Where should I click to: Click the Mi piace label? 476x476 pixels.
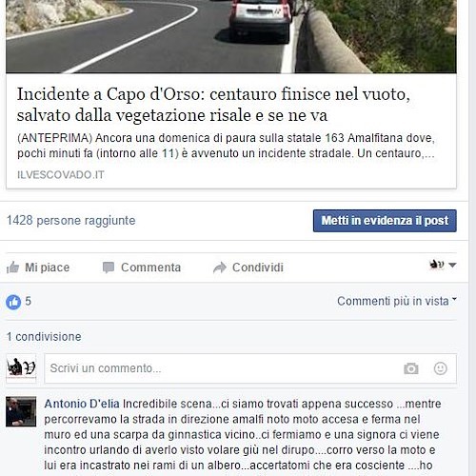click(47, 268)
